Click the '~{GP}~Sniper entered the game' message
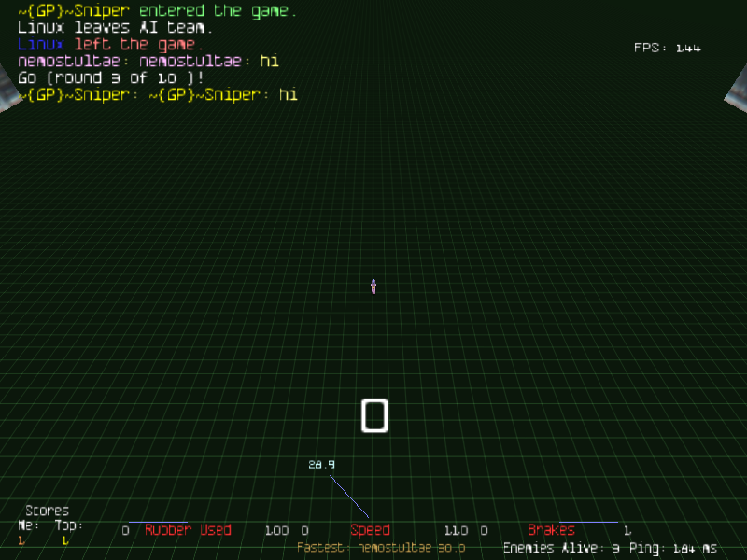This screenshot has height=560, width=747. click(157, 11)
